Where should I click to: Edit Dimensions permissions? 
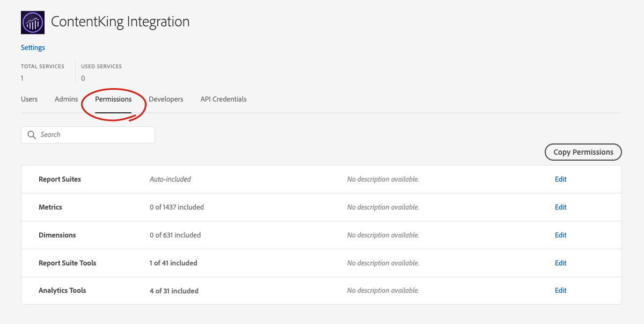point(561,235)
